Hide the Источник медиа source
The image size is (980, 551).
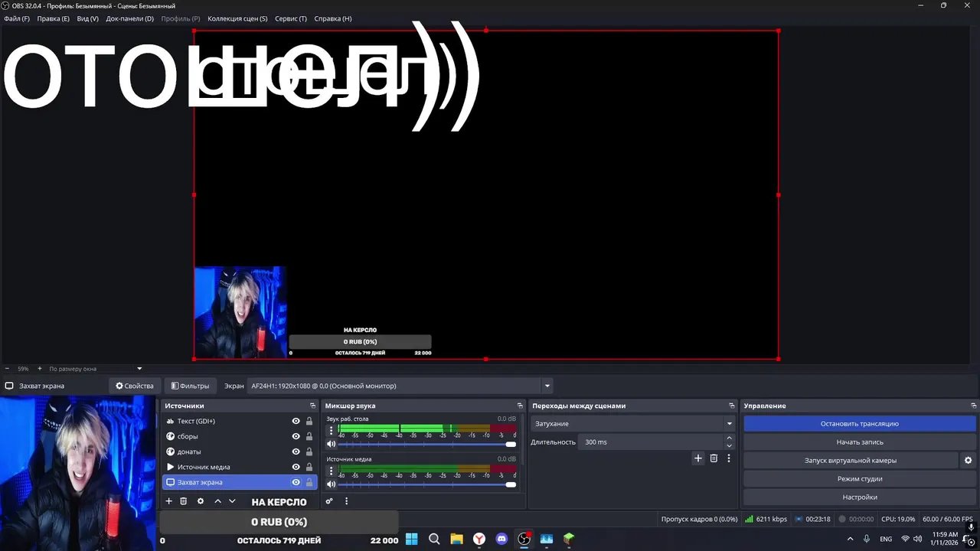[x=296, y=467]
